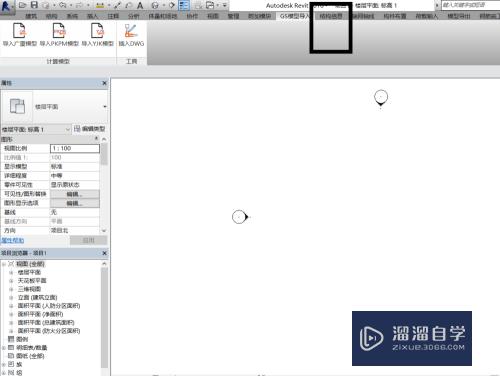This screenshot has height=376, width=500.
Task: Open the Customize Quick Access Toolbar arrow
Action: point(225,5)
